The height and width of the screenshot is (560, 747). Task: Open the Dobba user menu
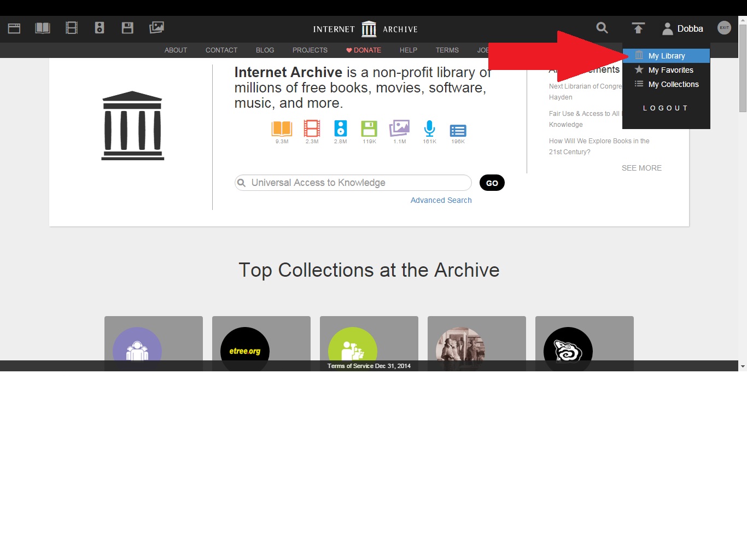pos(683,29)
